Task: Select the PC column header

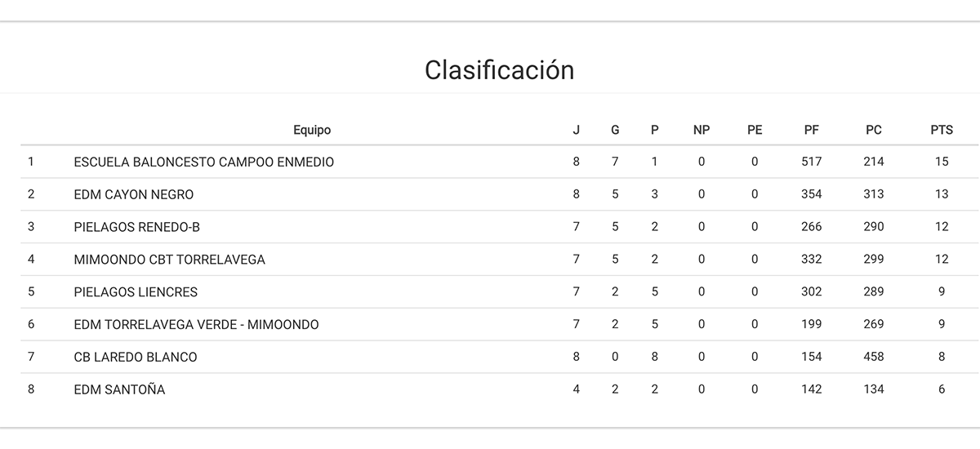Action: pyautogui.click(x=874, y=130)
